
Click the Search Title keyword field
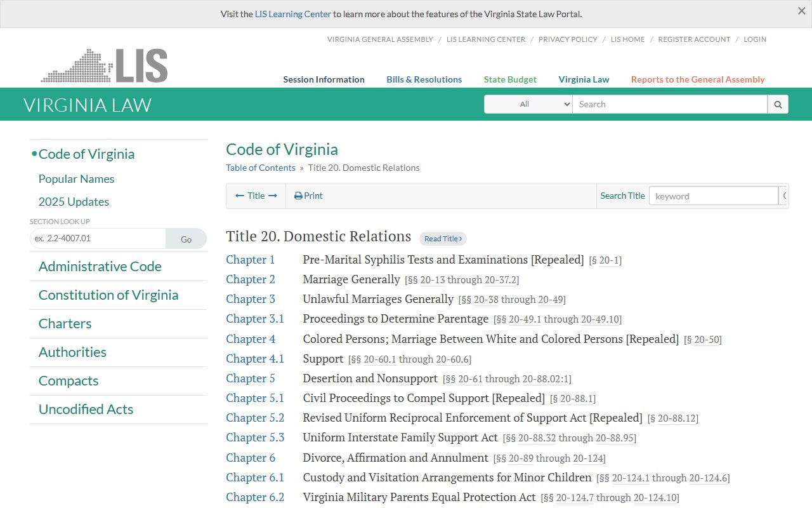(714, 196)
